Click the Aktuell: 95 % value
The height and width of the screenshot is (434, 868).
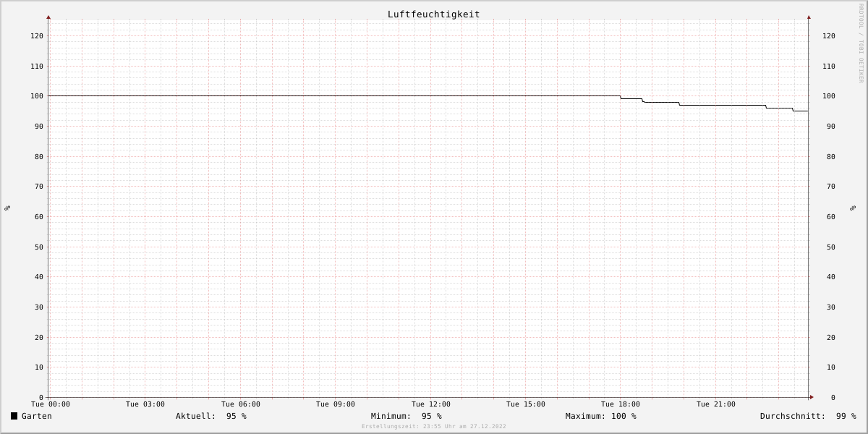[x=211, y=416]
